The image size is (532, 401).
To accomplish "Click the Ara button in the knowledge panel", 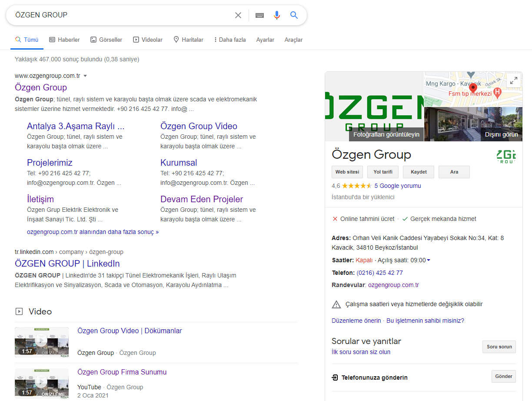I will [454, 172].
